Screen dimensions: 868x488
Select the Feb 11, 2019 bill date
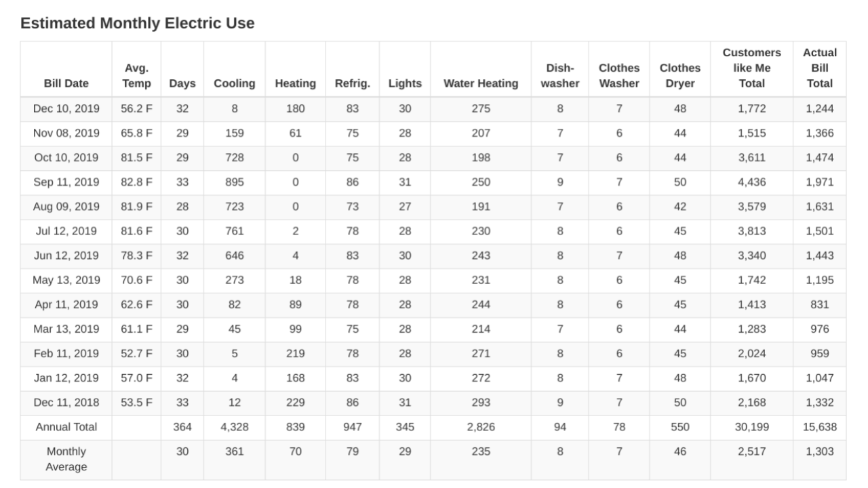coord(66,354)
